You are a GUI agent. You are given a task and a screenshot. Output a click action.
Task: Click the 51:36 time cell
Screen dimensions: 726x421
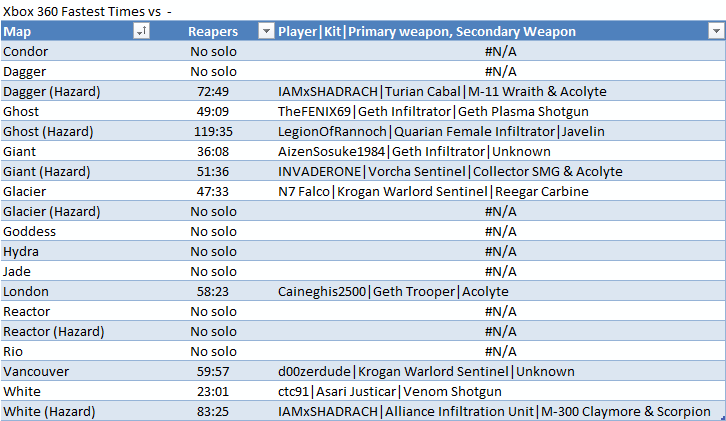pyautogui.click(x=213, y=171)
